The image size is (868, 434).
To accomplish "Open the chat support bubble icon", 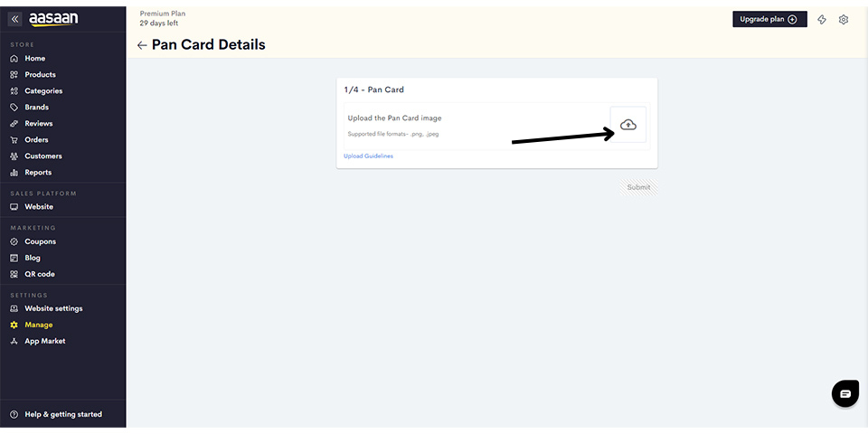I will pos(845,393).
